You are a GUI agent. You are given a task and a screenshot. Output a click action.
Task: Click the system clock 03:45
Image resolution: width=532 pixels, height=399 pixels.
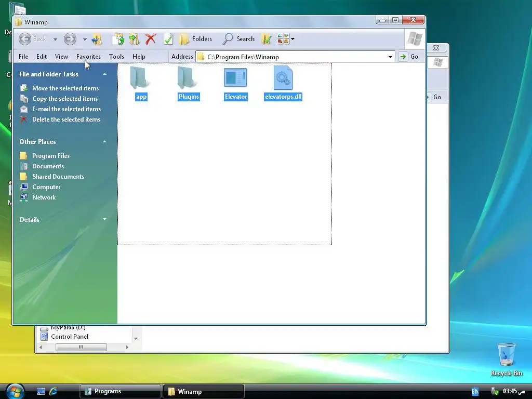click(514, 392)
